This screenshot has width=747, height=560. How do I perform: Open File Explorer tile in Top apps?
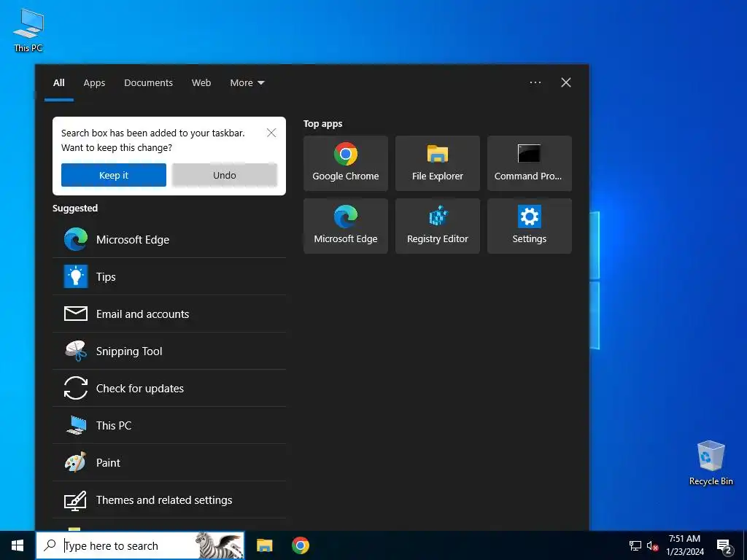click(438, 163)
